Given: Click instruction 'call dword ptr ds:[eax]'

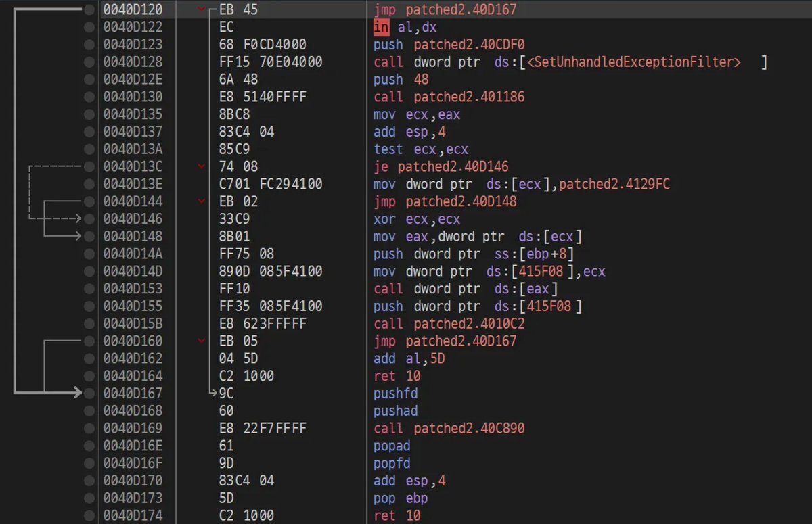Looking at the screenshot, I should click(x=466, y=289).
